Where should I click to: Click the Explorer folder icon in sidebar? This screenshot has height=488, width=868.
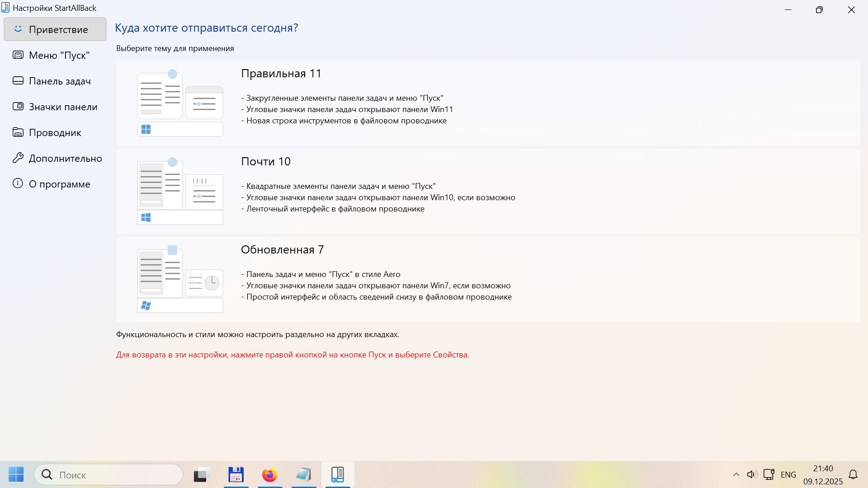[x=18, y=132]
